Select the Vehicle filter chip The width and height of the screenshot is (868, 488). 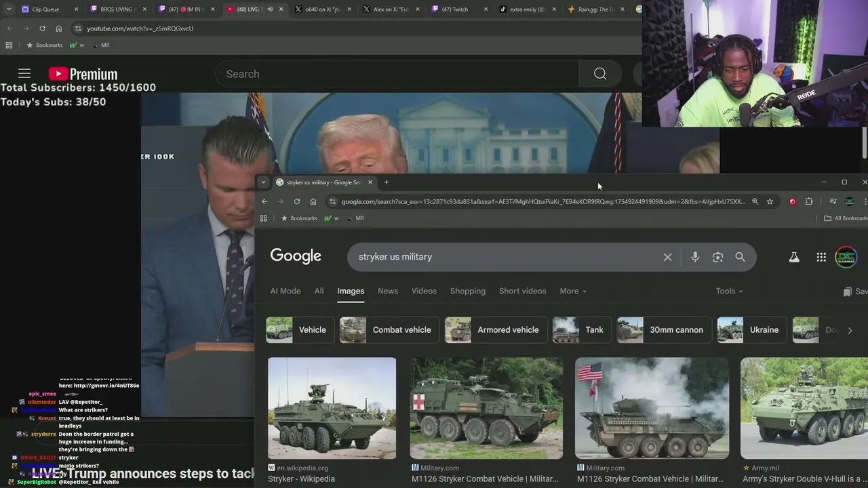click(x=300, y=330)
